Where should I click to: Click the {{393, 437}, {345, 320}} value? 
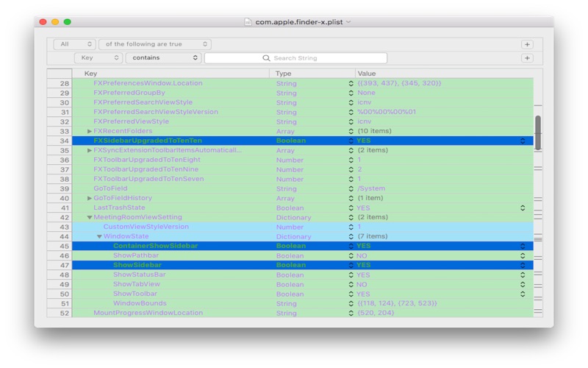(x=399, y=83)
